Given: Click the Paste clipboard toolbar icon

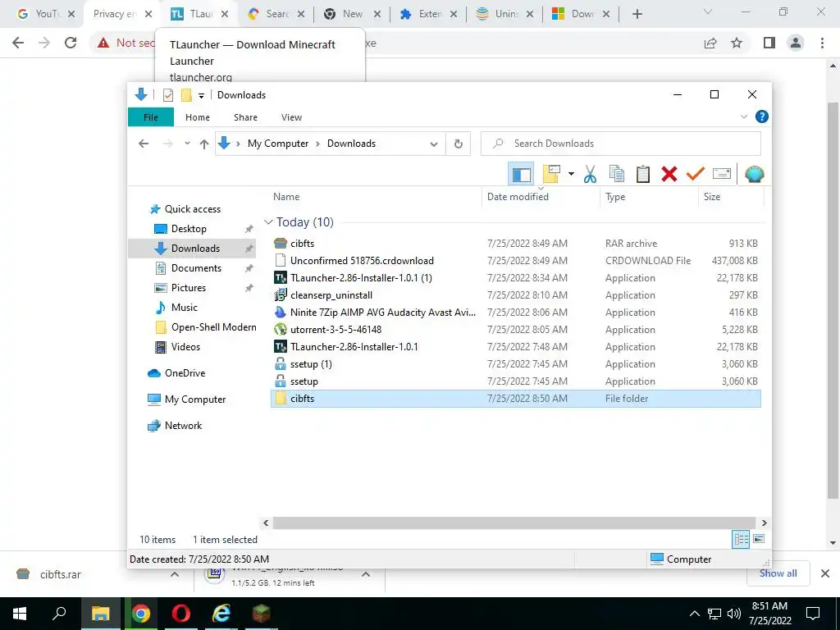Looking at the screenshot, I should click(x=643, y=174).
